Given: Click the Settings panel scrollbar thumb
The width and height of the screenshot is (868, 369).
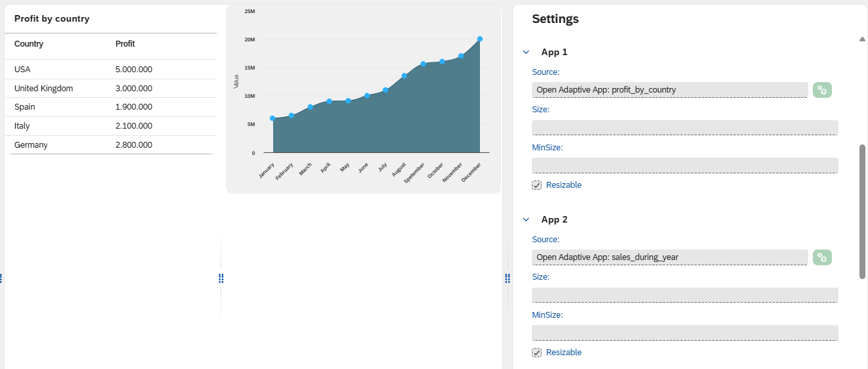Looking at the screenshot, I should [x=862, y=211].
